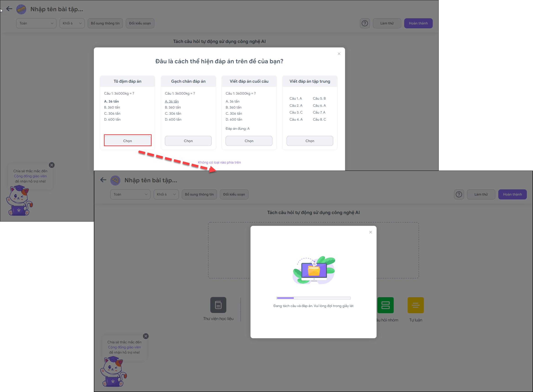Open help question mark icon in lower toolbar
The image size is (533, 392).
click(459, 194)
